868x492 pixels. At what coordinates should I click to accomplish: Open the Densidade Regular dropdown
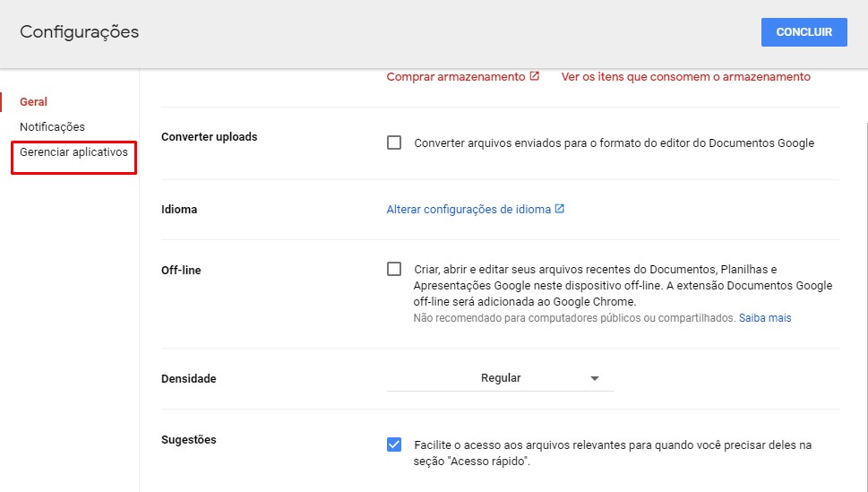coord(501,378)
